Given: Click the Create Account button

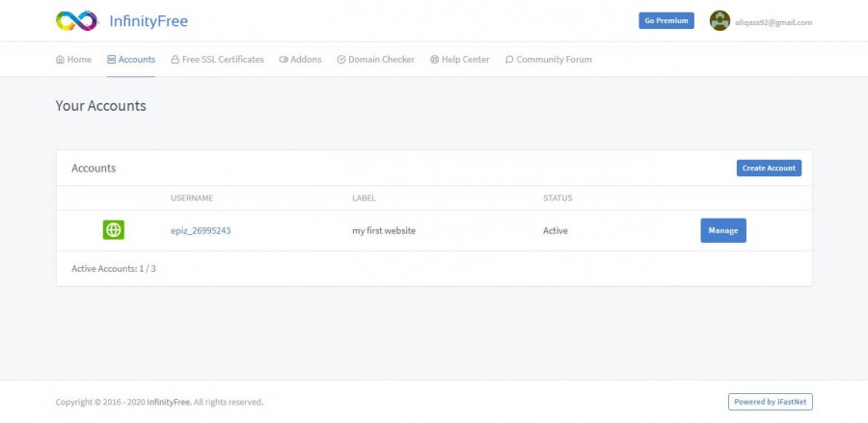Looking at the screenshot, I should point(769,168).
